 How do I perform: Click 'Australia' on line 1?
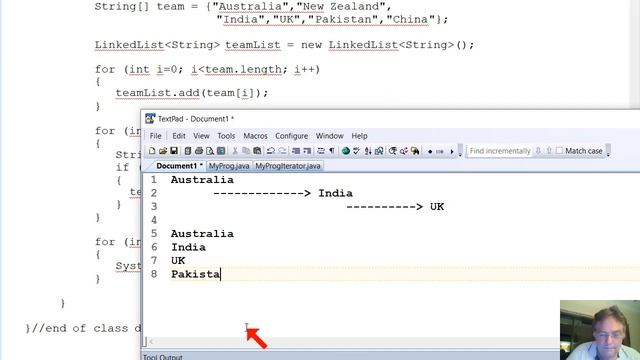(202, 180)
